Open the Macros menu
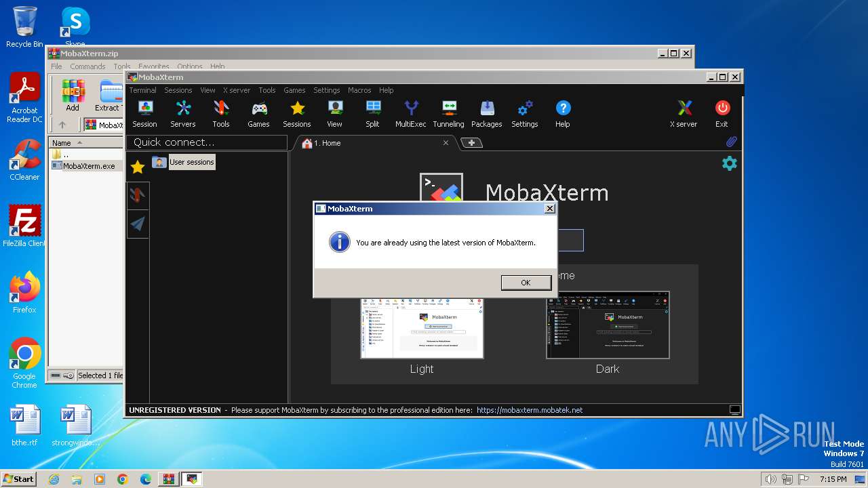The height and width of the screenshot is (488, 868). click(x=359, y=90)
